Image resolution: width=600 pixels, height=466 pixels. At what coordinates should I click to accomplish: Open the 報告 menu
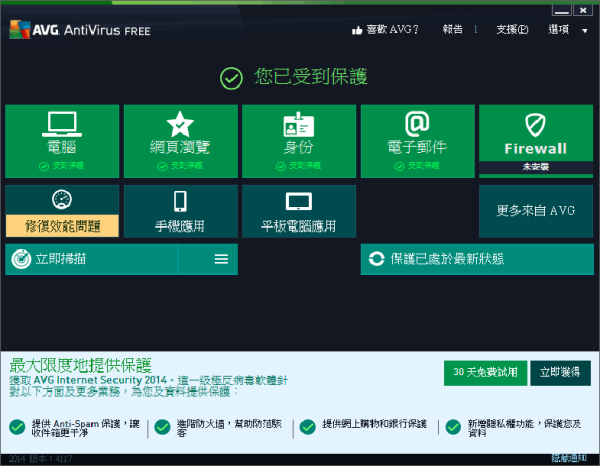click(453, 29)
